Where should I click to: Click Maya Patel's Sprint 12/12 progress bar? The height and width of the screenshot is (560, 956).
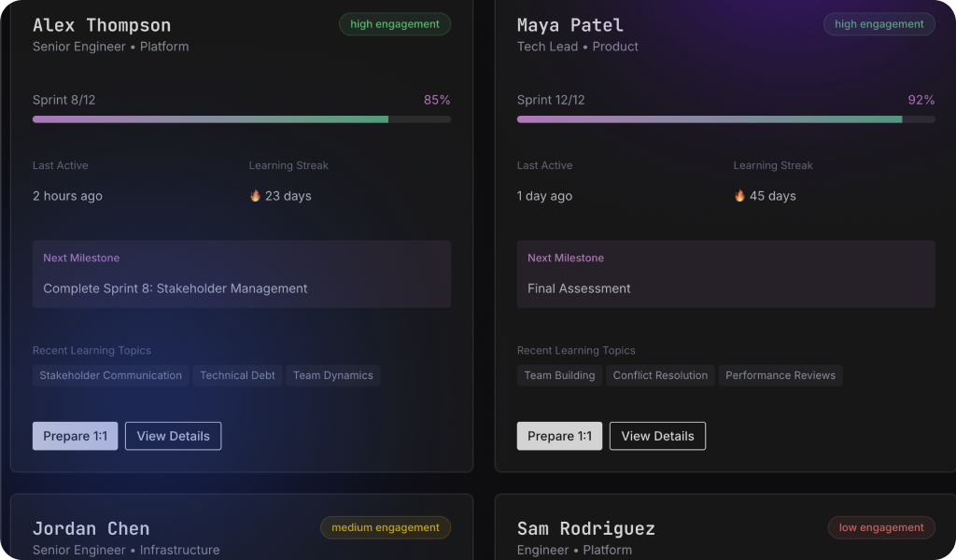pyautogui.click(x=725, y=119)
